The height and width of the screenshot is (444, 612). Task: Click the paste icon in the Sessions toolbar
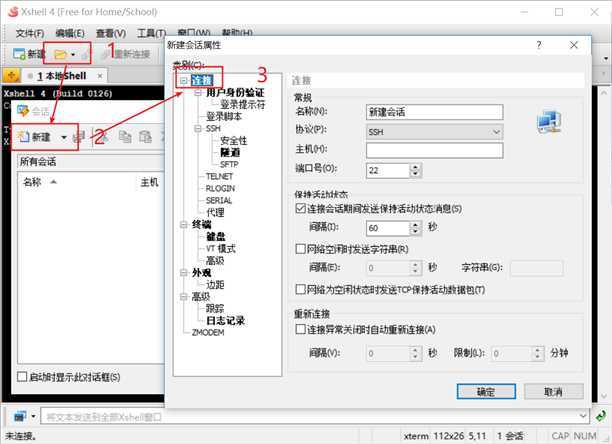click(146, 137)
